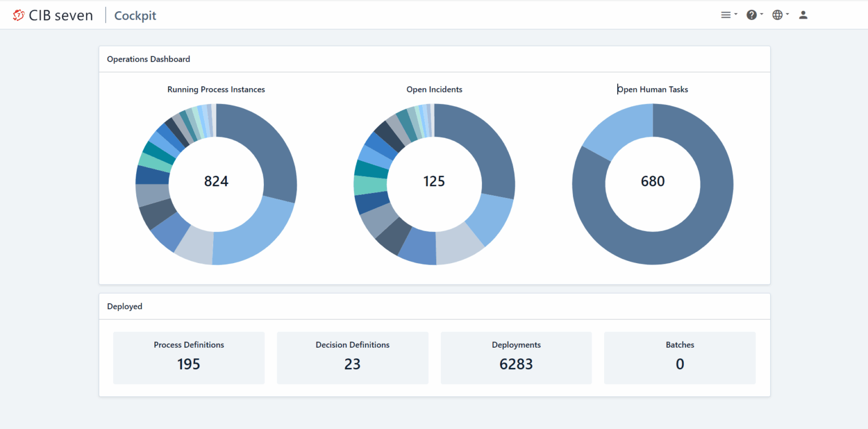Click the 125 count in Open Incidents chart
868x429 pixels.
(434, 181)
